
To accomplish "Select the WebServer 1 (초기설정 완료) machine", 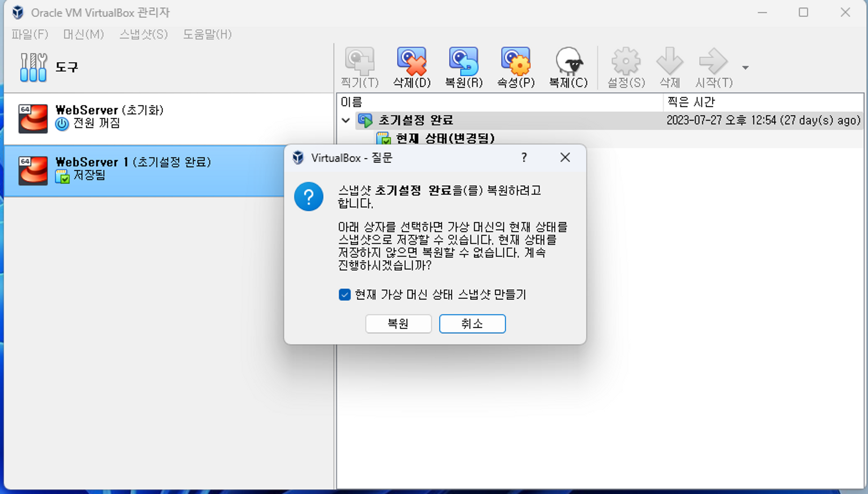I will pos(145,170).
